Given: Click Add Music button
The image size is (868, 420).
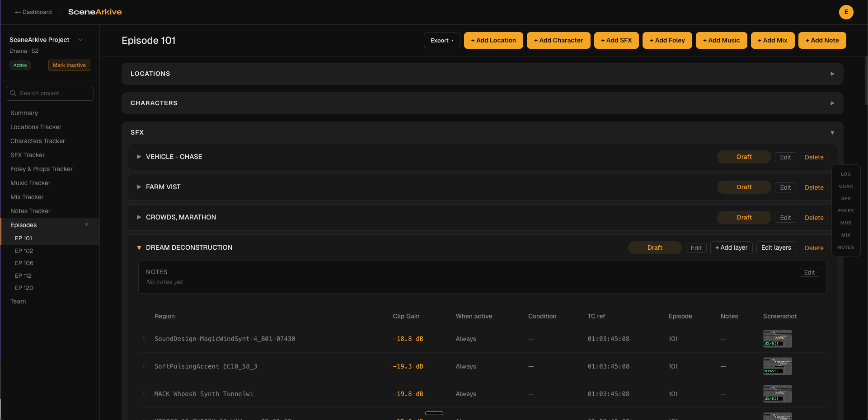Looking at the screenshot, I should [x=722, y=40].
